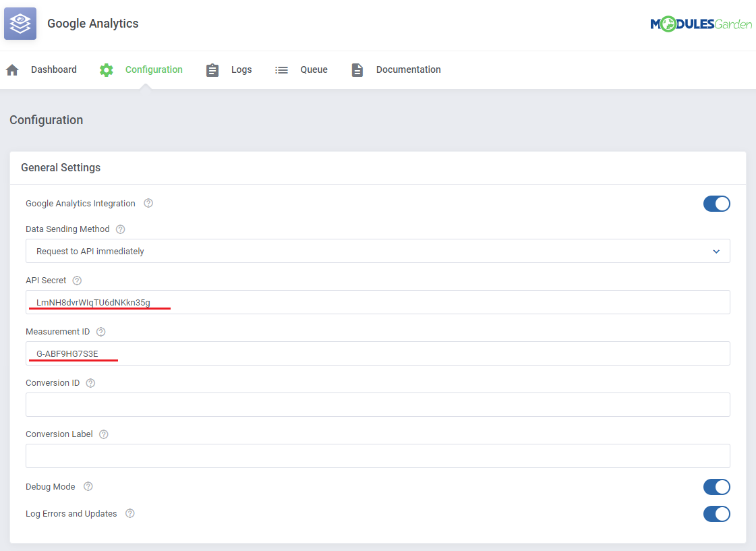
Task: Show help tooltip for Measurement ID
Action: (100, 332)
